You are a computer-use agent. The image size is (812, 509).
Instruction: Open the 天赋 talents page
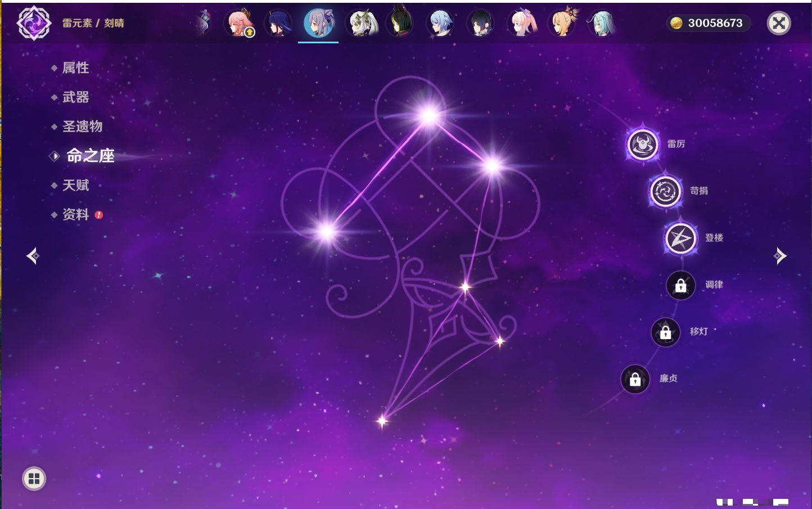(75, 185)
